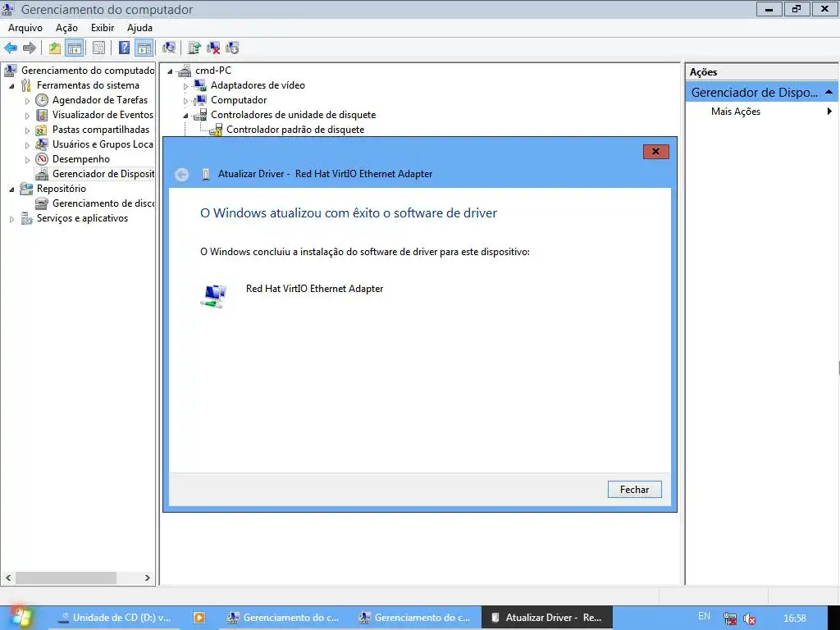Select the Repositório tree label
Screen dimensions: 840x630
[x=61, y=189]
